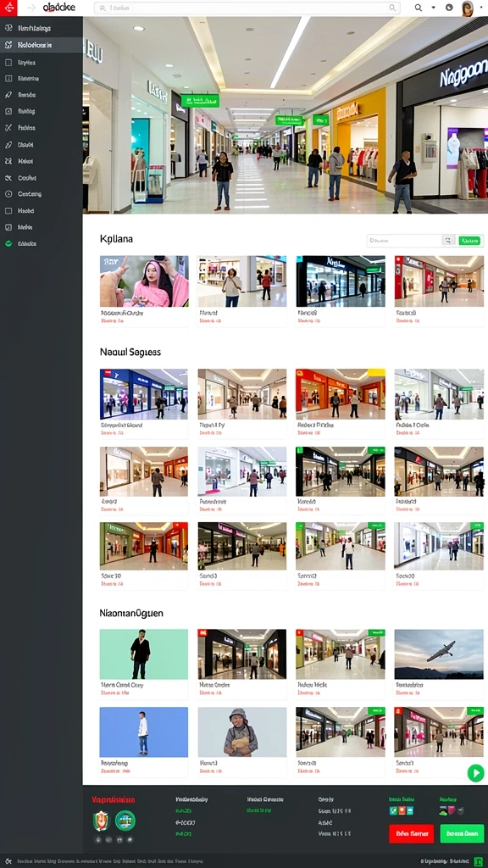Open the thumbnail of the woman in pink hood
The image size is (488, 868).
144,281
